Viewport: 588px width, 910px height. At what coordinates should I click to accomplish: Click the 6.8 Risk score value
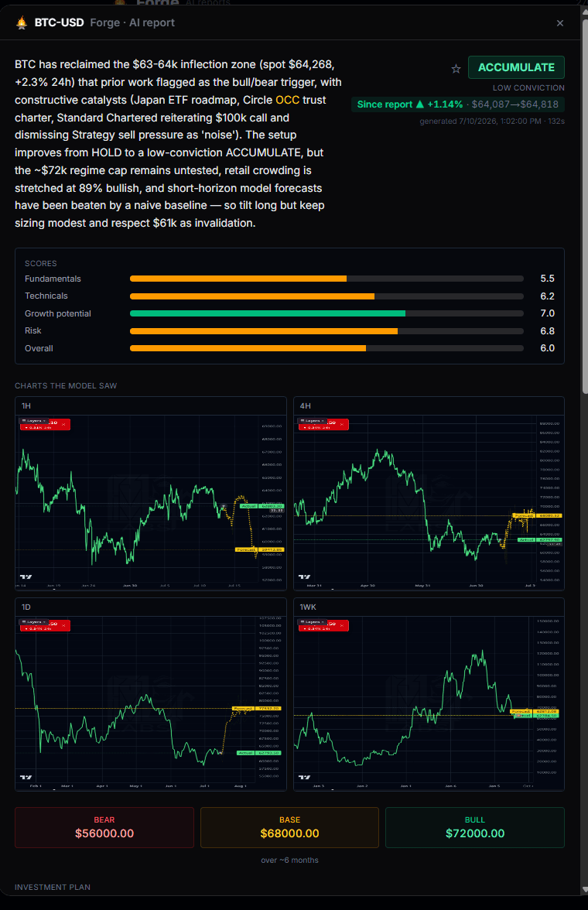pos(547,331)
